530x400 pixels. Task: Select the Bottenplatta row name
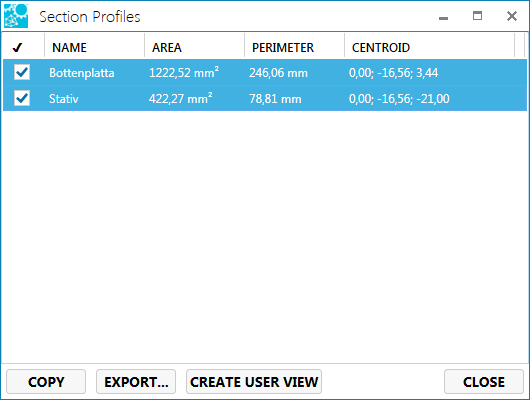click(82, 73)
